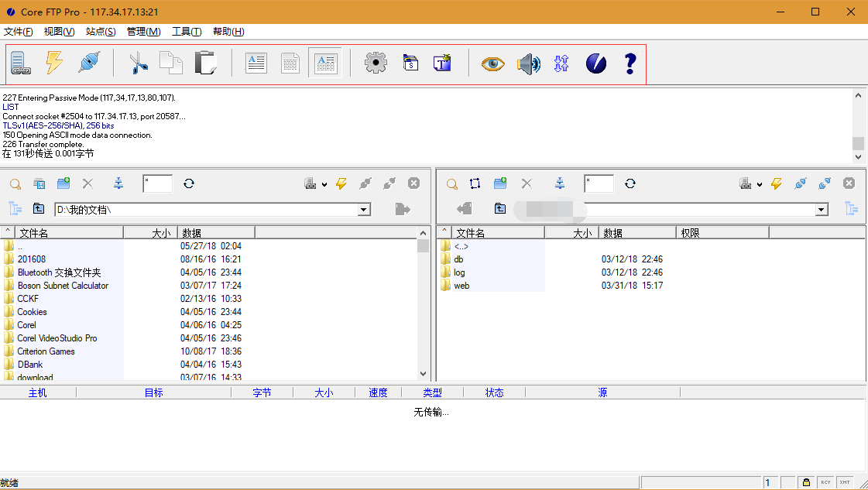Refresh the remote pane listing
This screenshot has width=868, height=490.
[x=630, y=183]
